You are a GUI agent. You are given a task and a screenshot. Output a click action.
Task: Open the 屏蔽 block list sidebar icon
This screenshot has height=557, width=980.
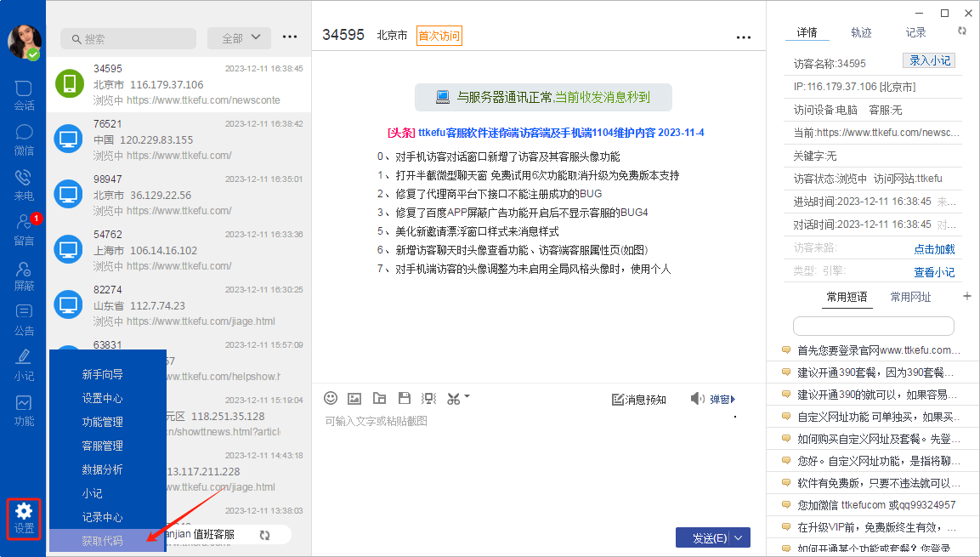point(24,276)
